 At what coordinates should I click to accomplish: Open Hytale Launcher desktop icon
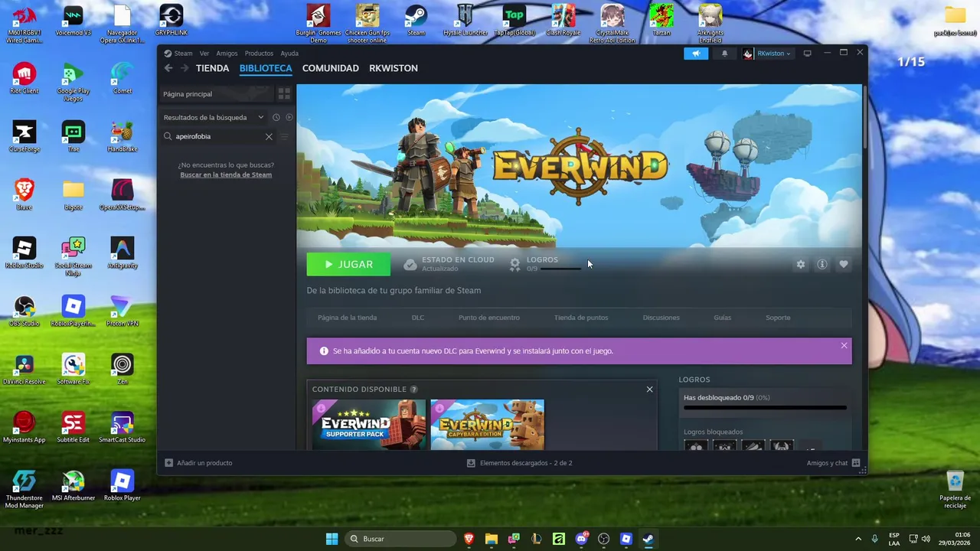(x=465, y=21)
